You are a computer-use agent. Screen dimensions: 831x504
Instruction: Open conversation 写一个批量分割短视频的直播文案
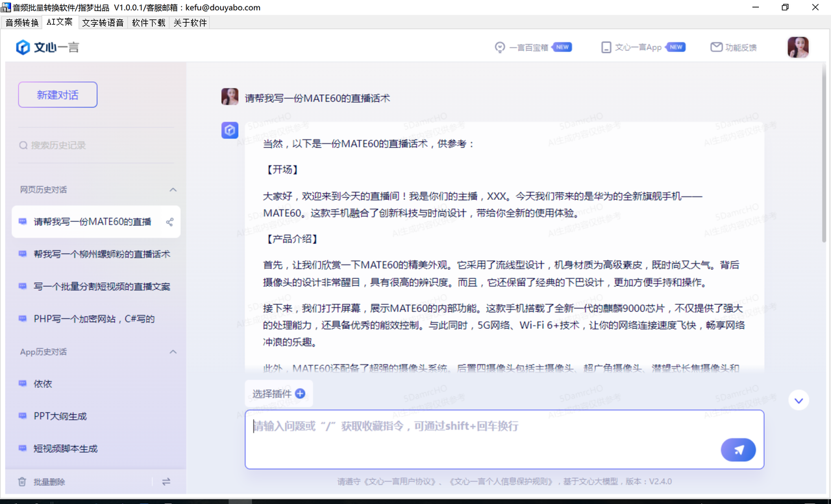(x=95, y=287)
